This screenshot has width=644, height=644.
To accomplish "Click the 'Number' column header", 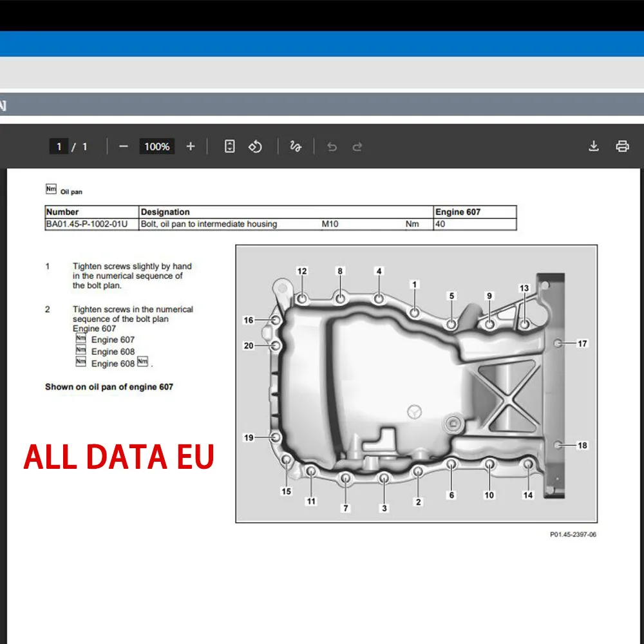I will (x=91, y=212).
